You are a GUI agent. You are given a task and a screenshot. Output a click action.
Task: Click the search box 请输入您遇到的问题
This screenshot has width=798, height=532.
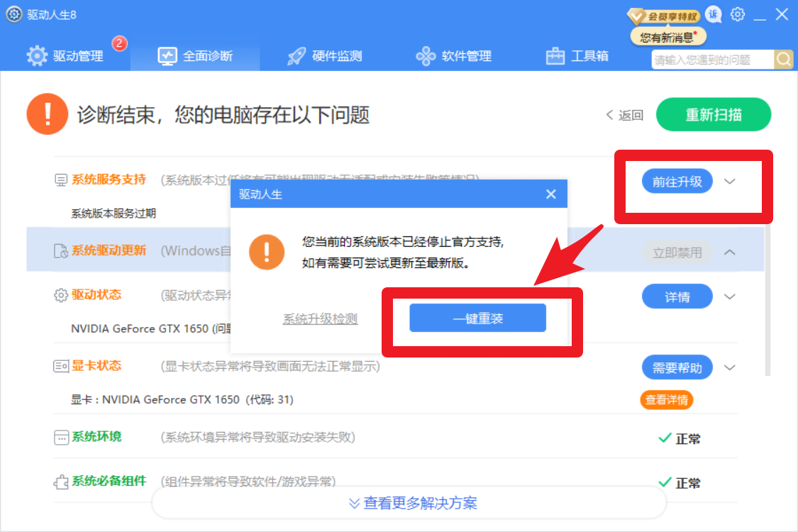[x=712, y=60]
